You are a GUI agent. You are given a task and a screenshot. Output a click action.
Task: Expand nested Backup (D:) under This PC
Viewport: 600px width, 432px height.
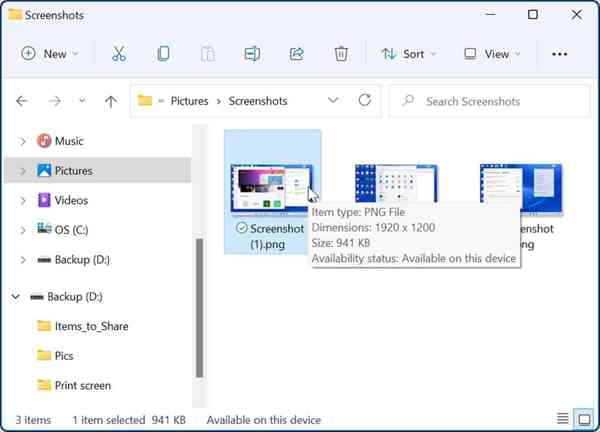pos(23,260)
